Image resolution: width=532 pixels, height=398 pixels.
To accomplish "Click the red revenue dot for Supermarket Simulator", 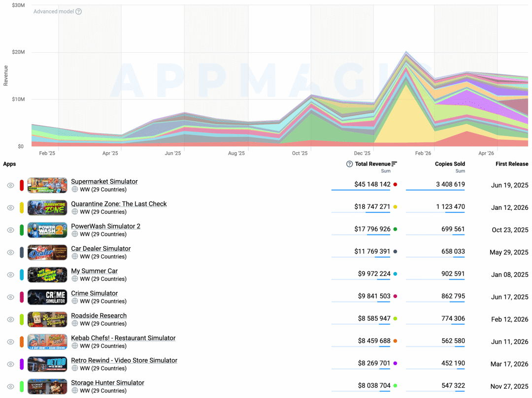I will click(x=395, y=185).
